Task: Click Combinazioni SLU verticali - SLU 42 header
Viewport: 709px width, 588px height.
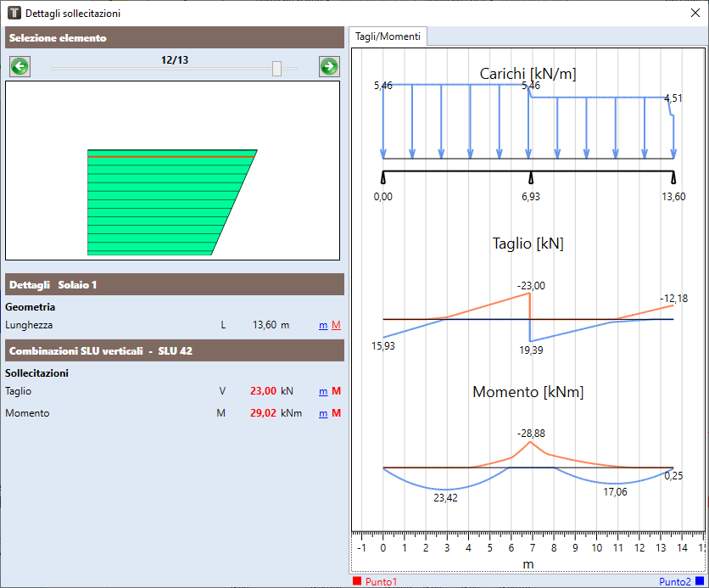Action: [175, 350]
